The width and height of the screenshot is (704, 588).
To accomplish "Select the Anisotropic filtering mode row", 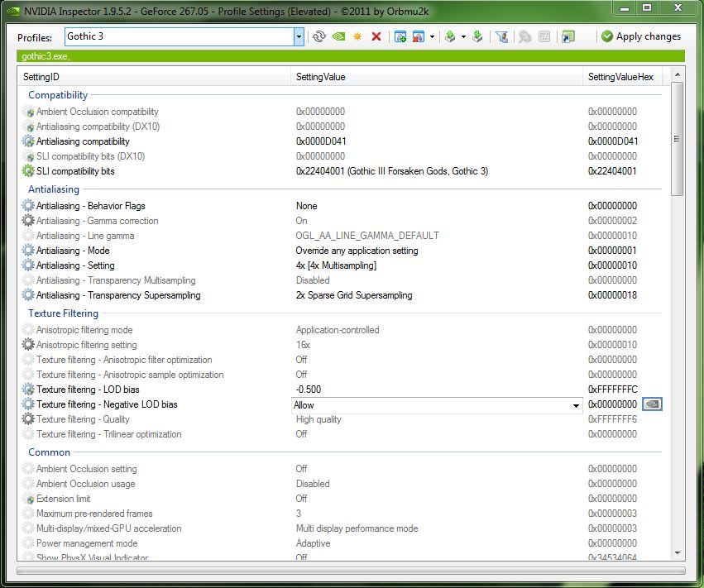I will (x=344, y=329).
